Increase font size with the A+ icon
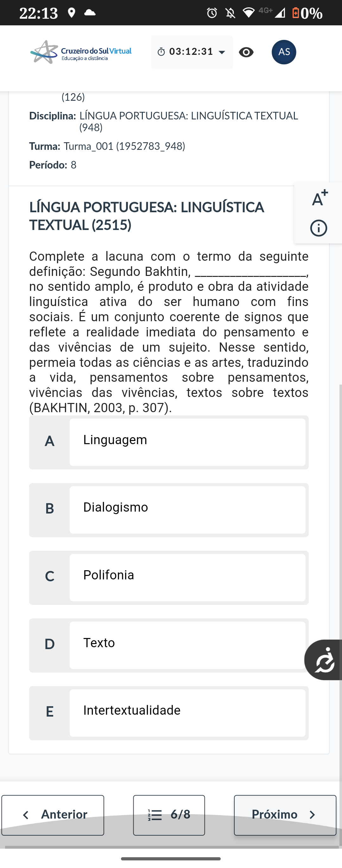Image resolution: width=342 pixels, height=868 pixels. pyautogui.click(x=319, y=198)
